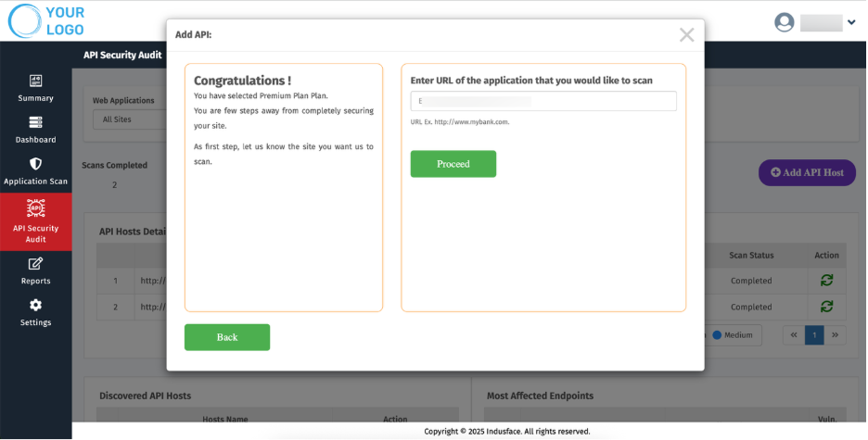Viewport: 868px width, 440px height.
Task: Click the Hosts Name column header
Action: pyautogui.click(x=225, y=419)
